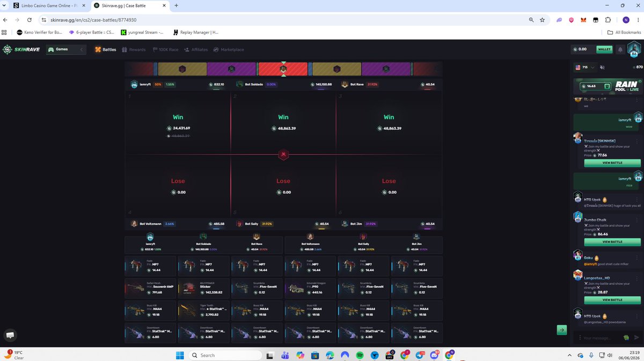The image size is (644, 361).
Task: Open the Tiger Tooth StatTrak item worth 2,790.82
Action: pos(203,311)
